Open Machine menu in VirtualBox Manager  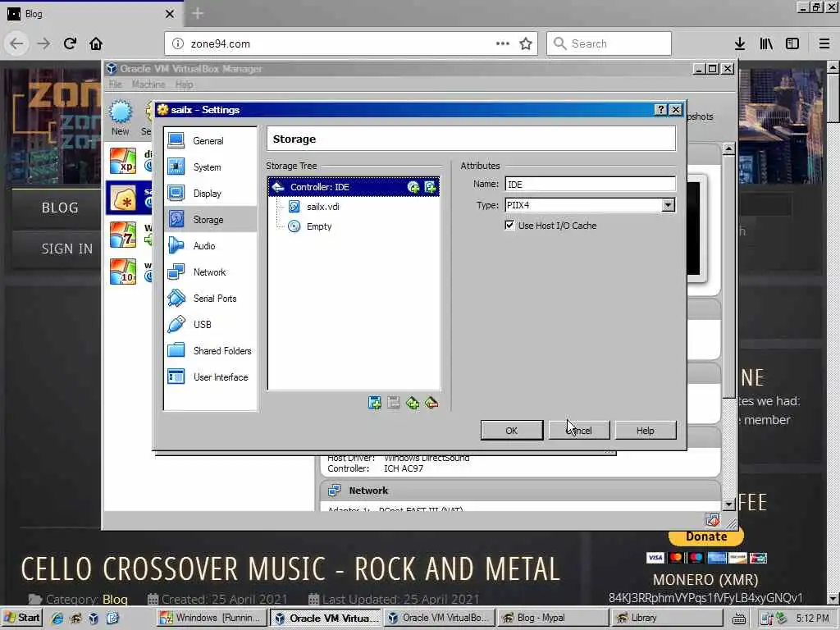click(148, 84)
